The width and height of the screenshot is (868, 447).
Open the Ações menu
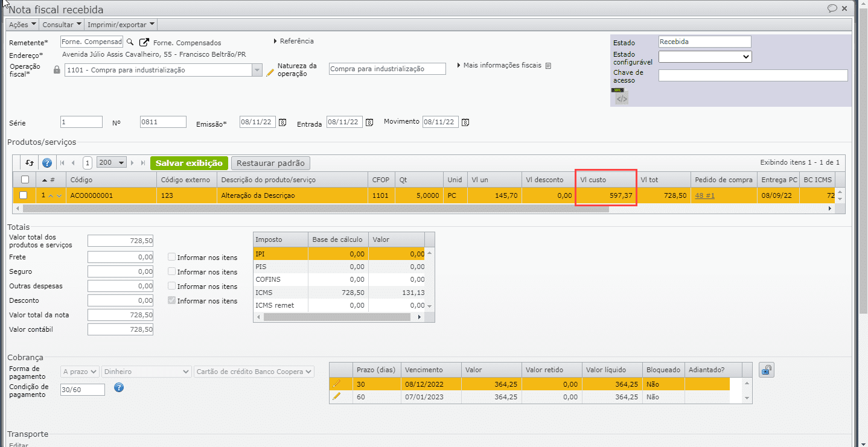point(22,25)
